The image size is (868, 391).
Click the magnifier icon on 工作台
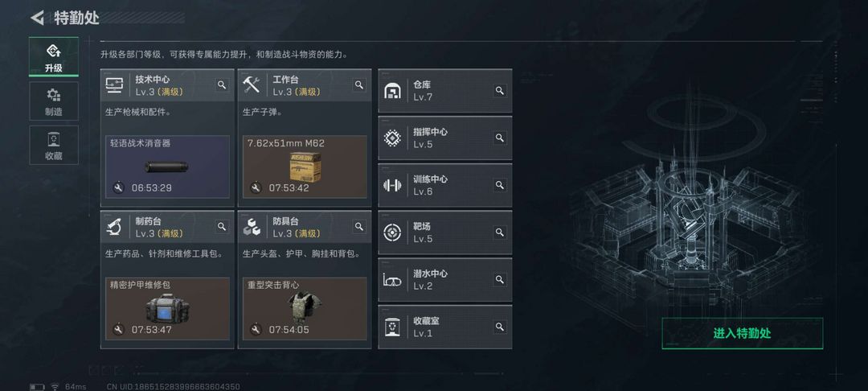(359, 84)
